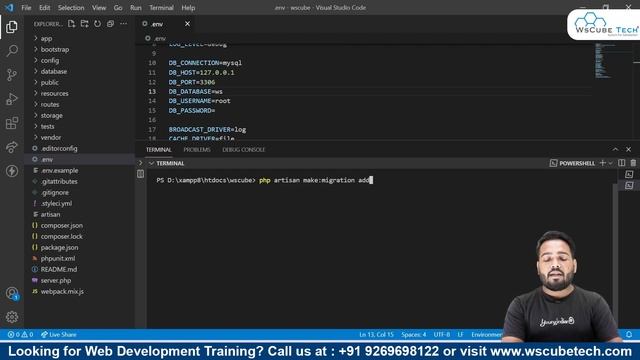This screenshot has width=640, height=360.
Task: Open the Selection menu
Action: [x=71, y=8]
